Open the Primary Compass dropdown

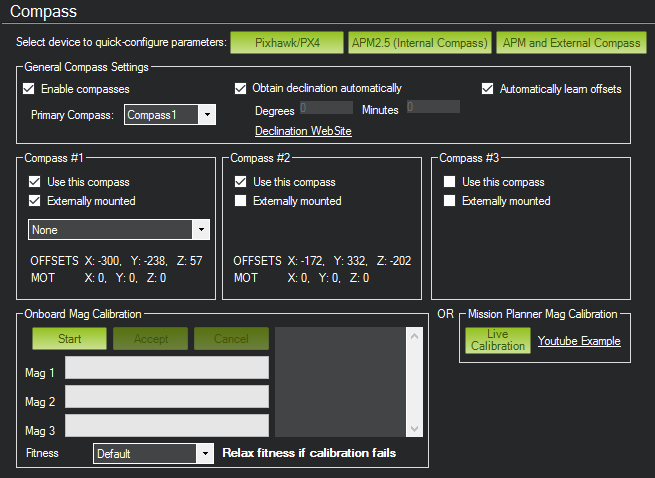pos(170,114)
